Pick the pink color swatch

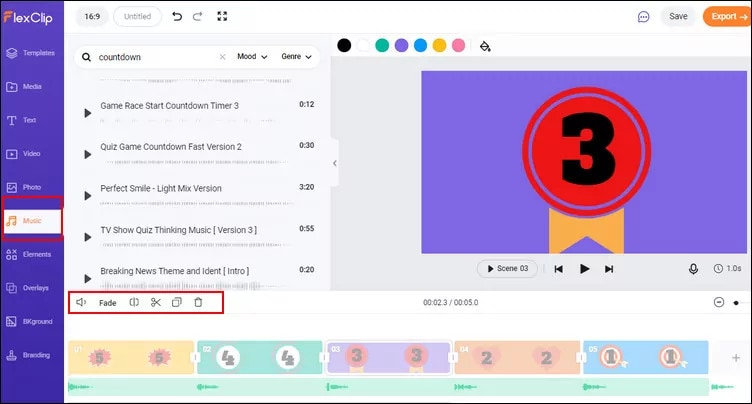click(458, 46)
